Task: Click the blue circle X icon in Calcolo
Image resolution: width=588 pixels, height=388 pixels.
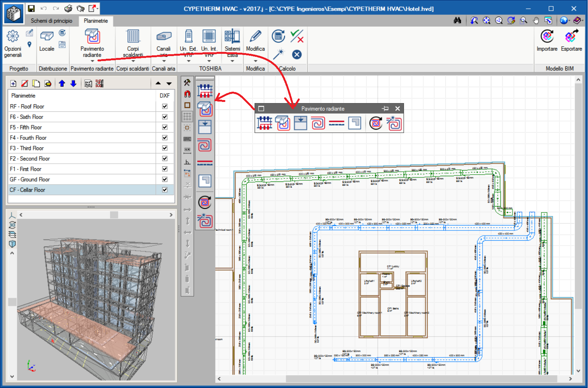Action: click(297, 55)
